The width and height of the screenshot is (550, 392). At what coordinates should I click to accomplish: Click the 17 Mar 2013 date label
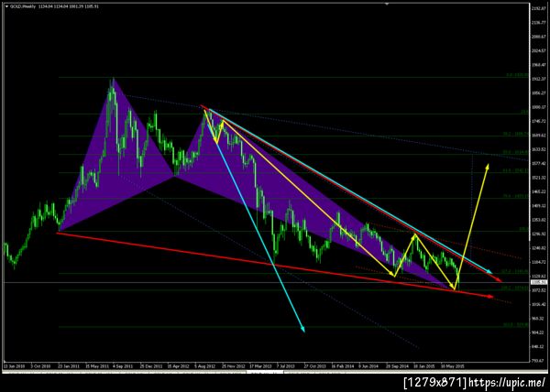260,366
